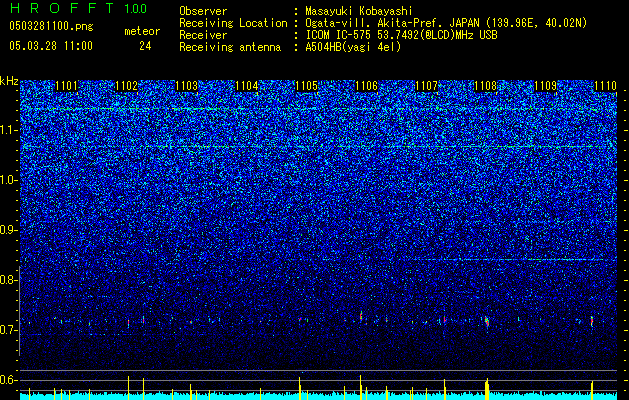629x400 pixels.
Task: Click the 1108 time marker
Action: point(486,86)
